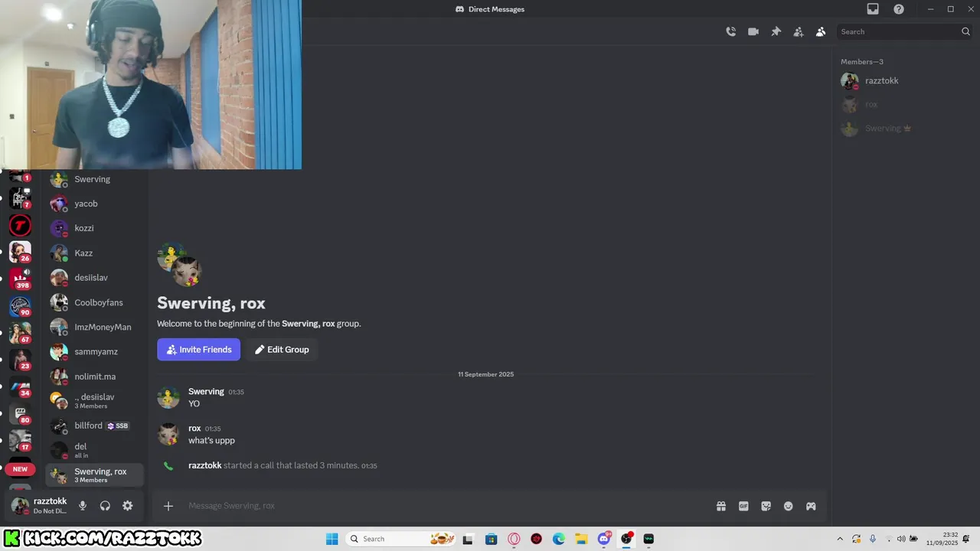Open the sammyamz direct message

point(95,351)
